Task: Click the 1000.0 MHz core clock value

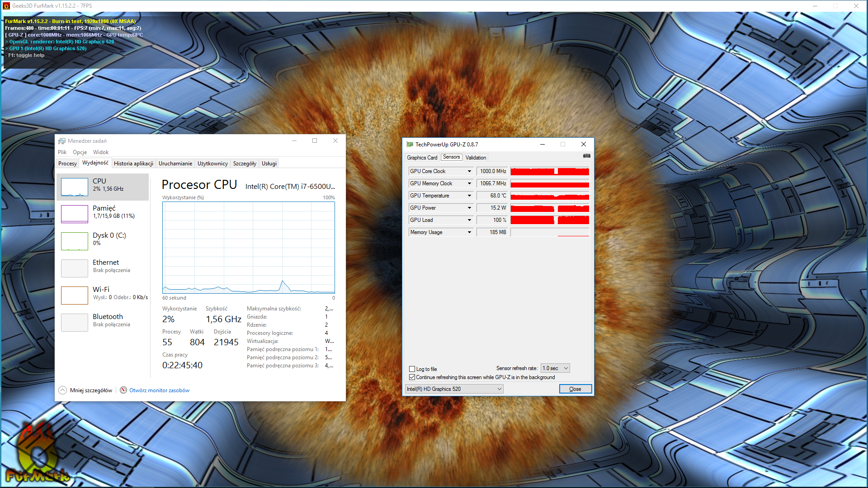Action: 493,171
